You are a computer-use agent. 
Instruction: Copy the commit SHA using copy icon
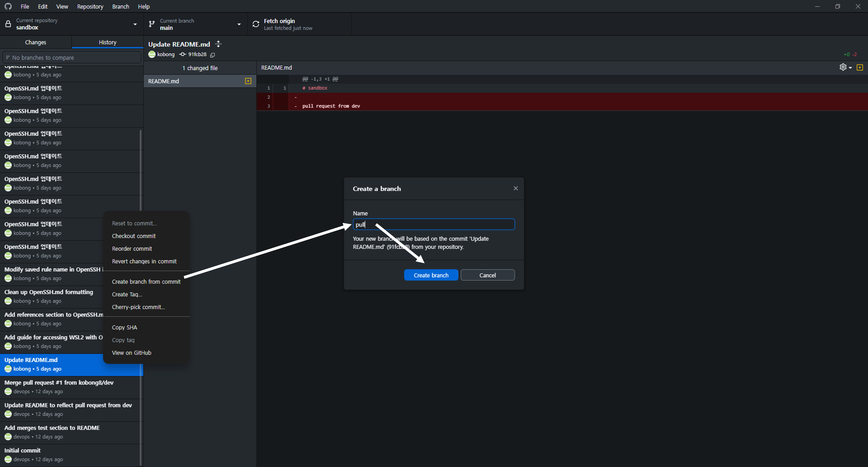tap(213, 55)
